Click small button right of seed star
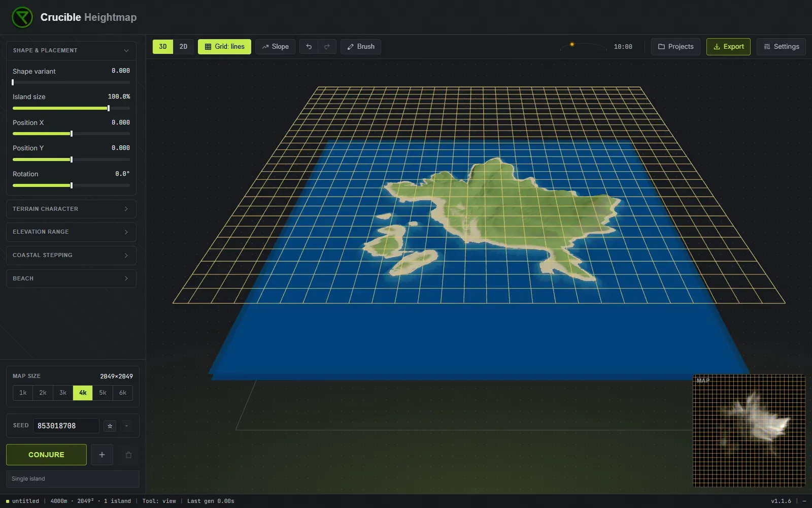This screenshot has width=812, height=508. coord(126,426)
